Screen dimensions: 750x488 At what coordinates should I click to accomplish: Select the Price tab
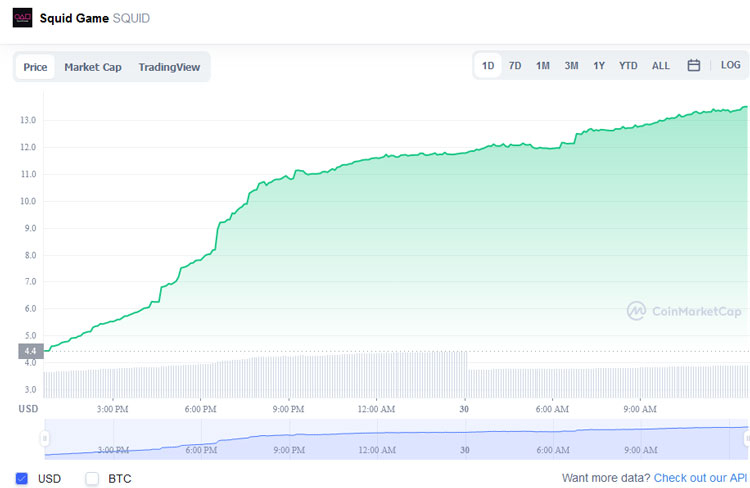(x=35, y=67)
